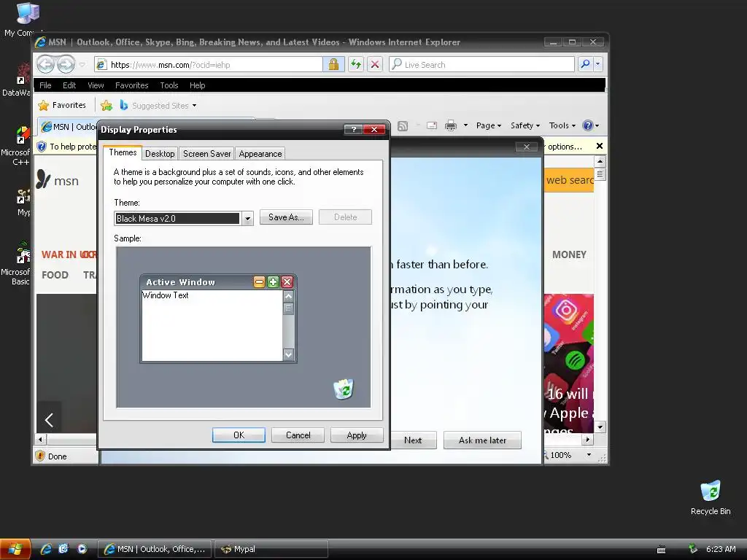The width and height of the screenshot is (747, 560).
Task: Click the Windows Start button
Action: [x=15, y=549]
